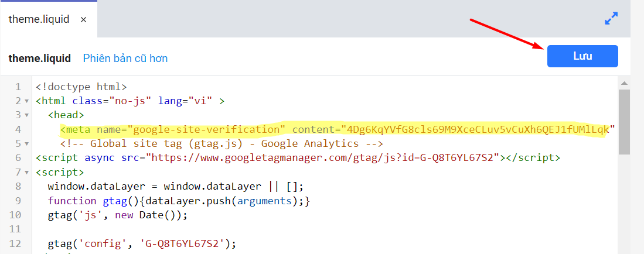644x254 pixels.
Task: Switch to the theme.liquid tab
Action: pos(39,19)
